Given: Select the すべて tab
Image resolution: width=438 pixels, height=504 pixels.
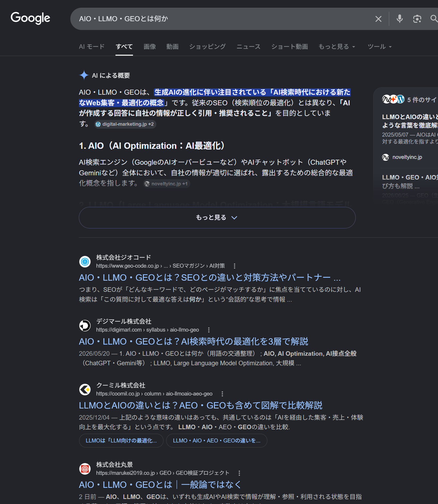Looking at the screenshot, I should 124,47.
